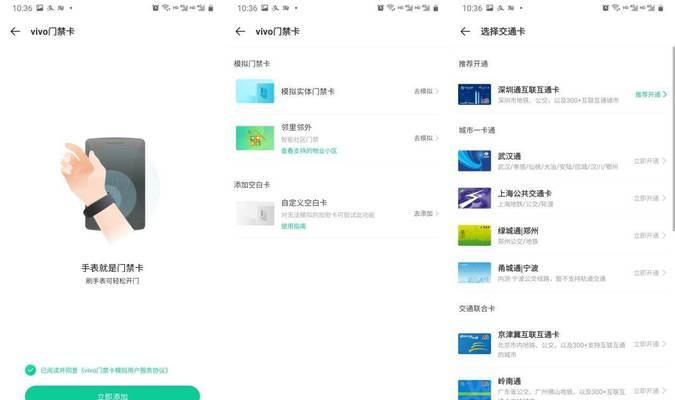The height and width of the screenshot is (400, 675).
Task: Select the 武汉通 card image
Action: [x=474, y=161]
